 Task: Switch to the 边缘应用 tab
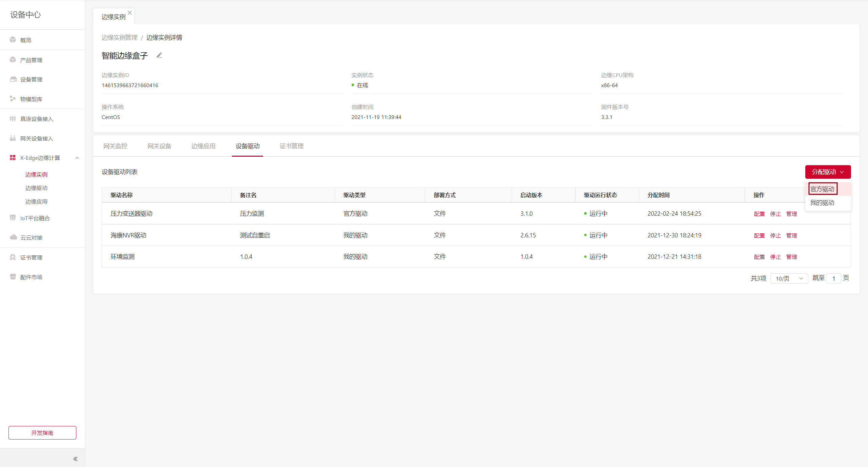[203, 146]
